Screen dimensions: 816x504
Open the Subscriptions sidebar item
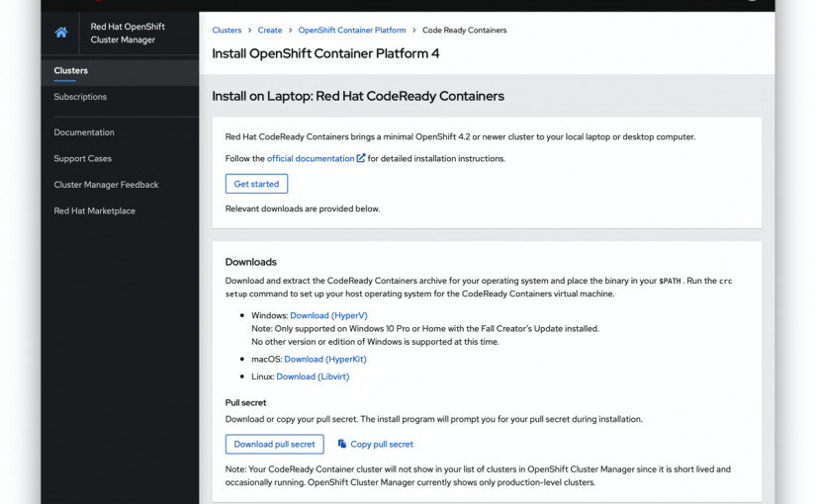pos(80,97)
